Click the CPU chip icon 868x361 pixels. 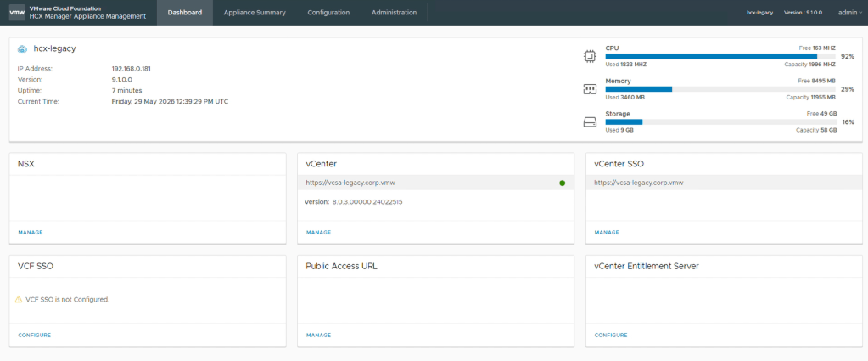590,56
